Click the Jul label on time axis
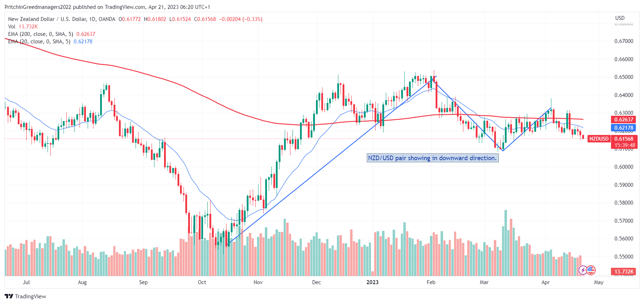Screen dimensions: 644x304 26,282
